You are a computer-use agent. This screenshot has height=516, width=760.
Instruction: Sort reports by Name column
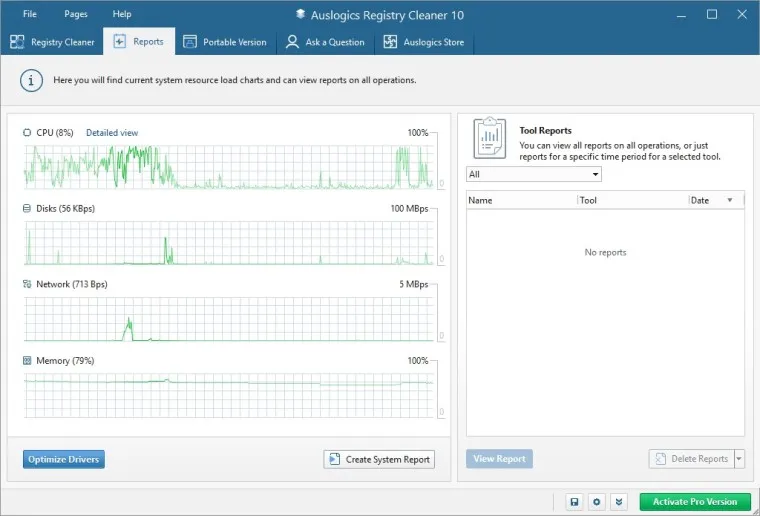click(522, 200)
